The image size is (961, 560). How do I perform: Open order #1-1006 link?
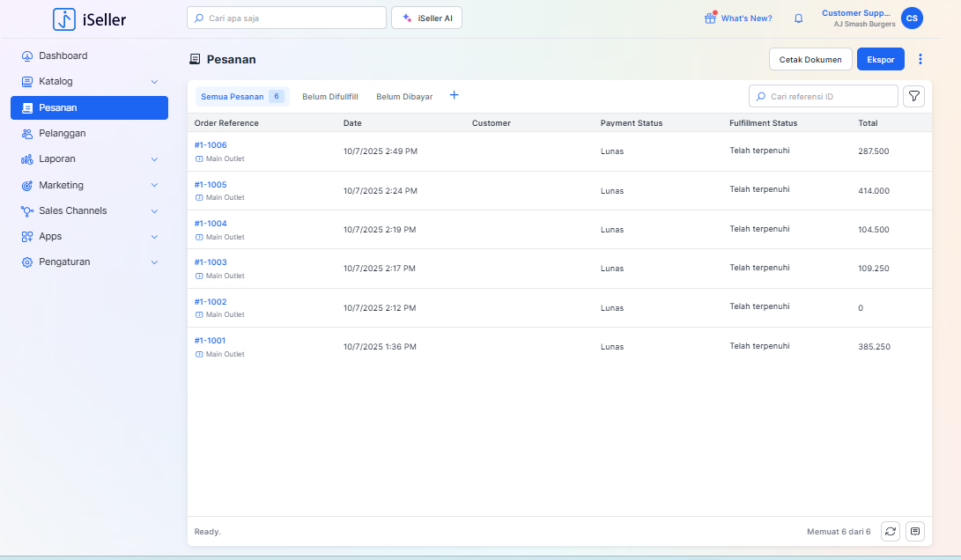211,145
